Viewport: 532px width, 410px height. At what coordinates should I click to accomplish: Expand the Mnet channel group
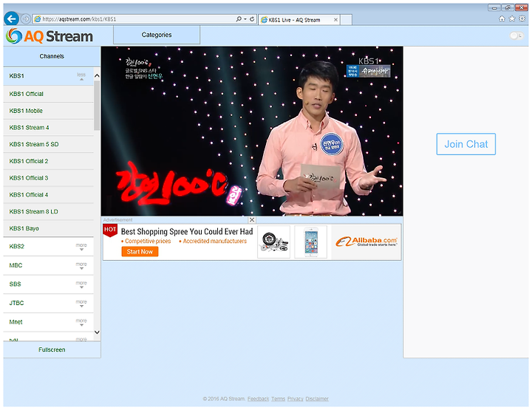pyautogui.click(x=81, y=322)
